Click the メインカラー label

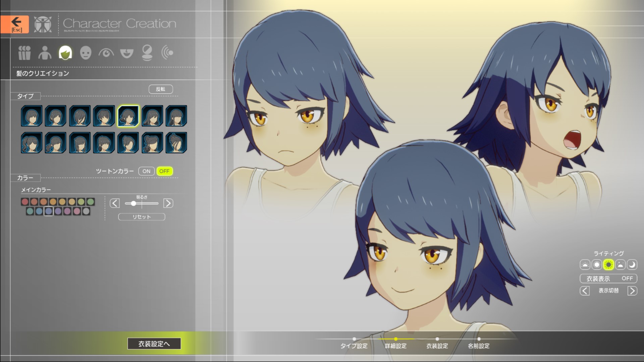coord(36,190)
